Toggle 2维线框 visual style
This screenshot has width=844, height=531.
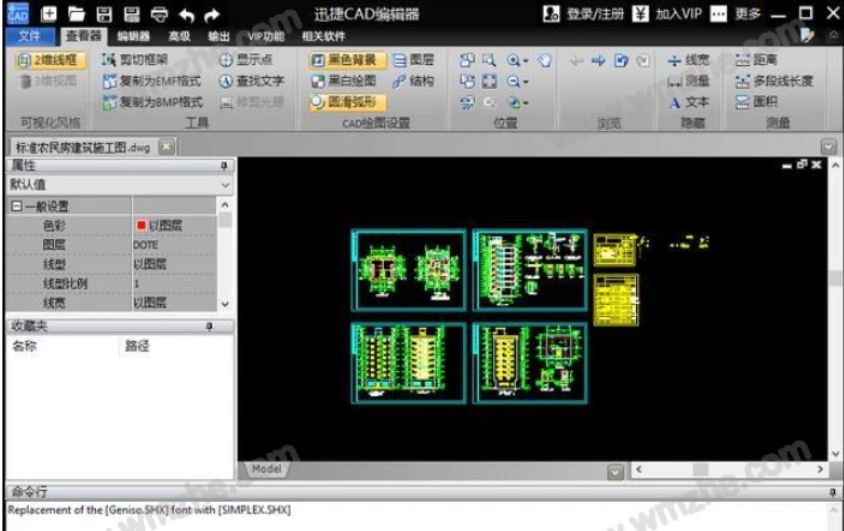(50, 60)
